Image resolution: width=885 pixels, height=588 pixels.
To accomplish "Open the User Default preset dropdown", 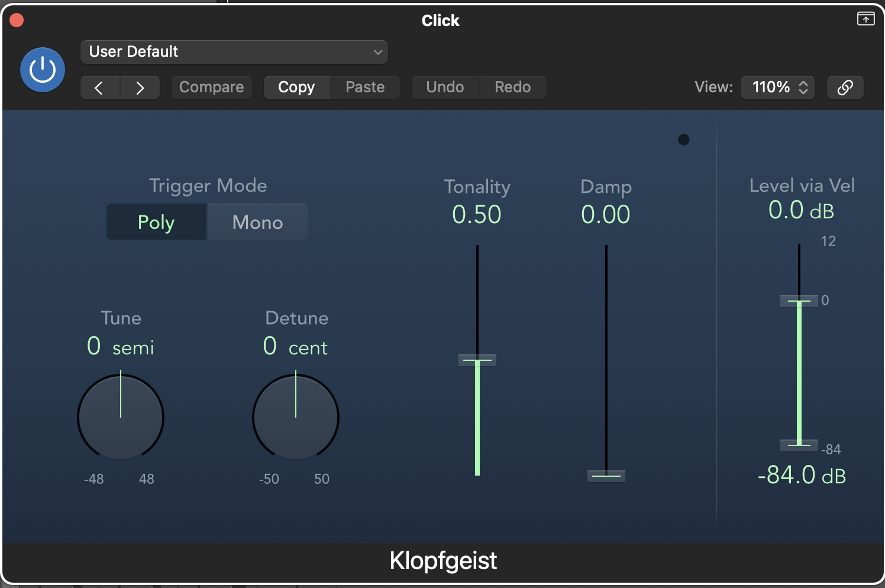I will pyautogui.click(x=234, y=52).
